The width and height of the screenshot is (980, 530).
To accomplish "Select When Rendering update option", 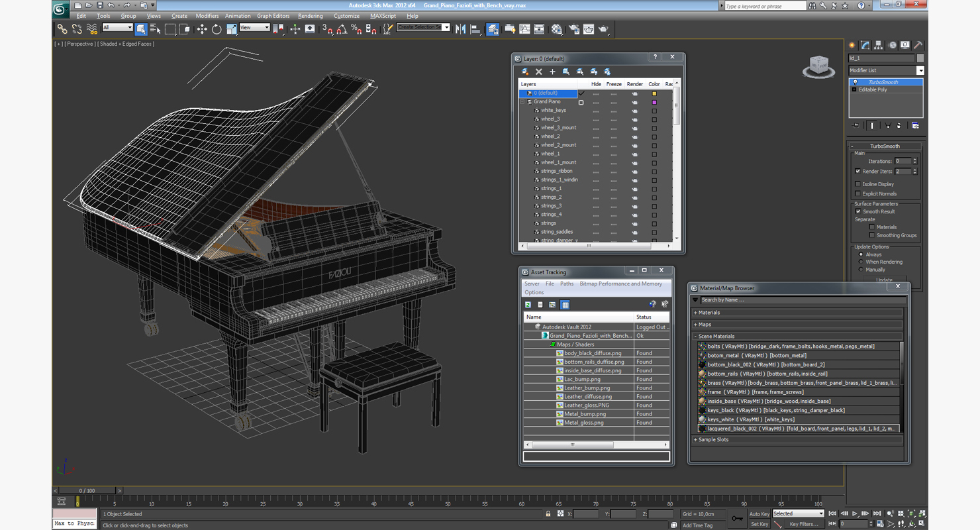I will (x=861, y=262).
